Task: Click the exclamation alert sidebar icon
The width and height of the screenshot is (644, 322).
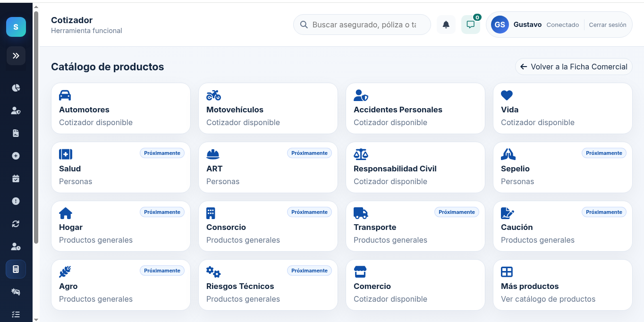Action: (x=16, y=201)
